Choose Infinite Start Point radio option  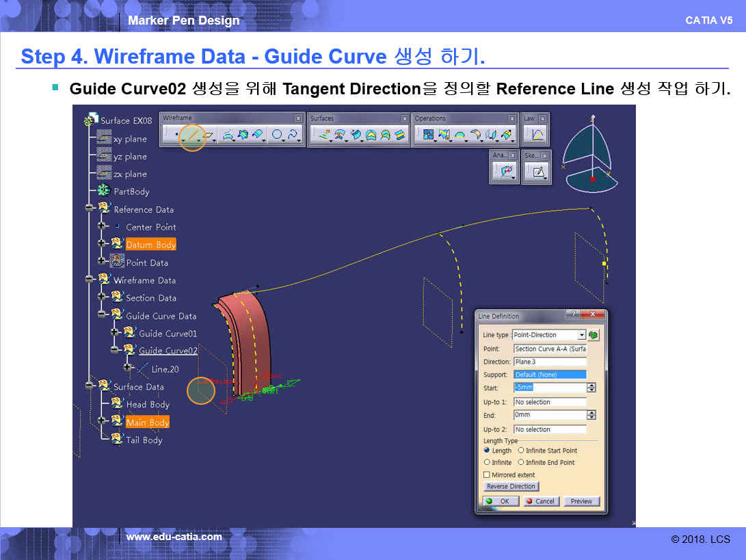pos(522,451)
